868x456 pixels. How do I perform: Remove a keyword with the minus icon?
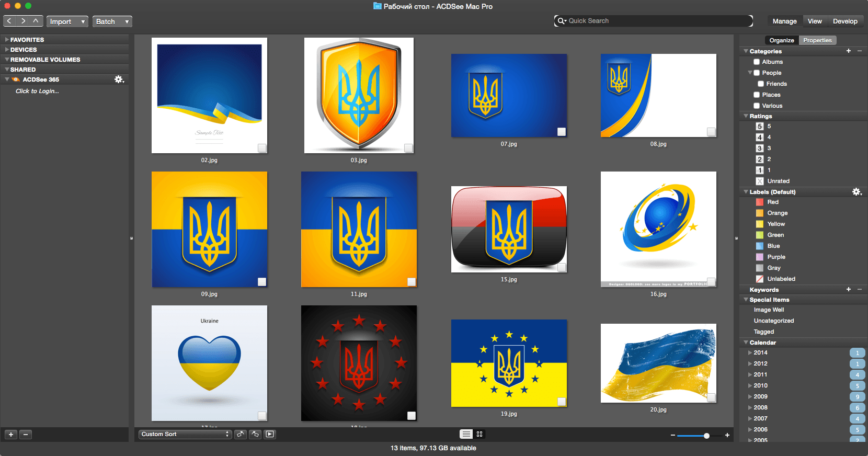click(860, 289)
